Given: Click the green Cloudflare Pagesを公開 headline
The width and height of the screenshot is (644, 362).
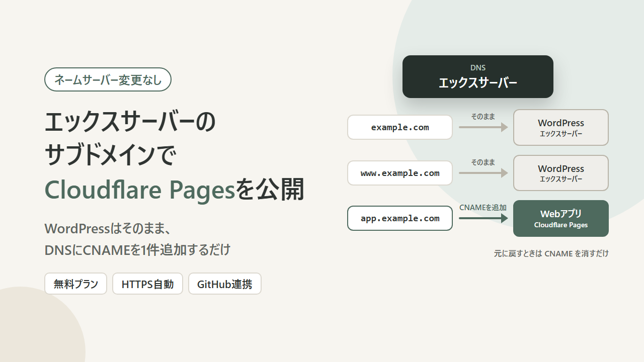Looking at the screenshot, I should [174, 190].
